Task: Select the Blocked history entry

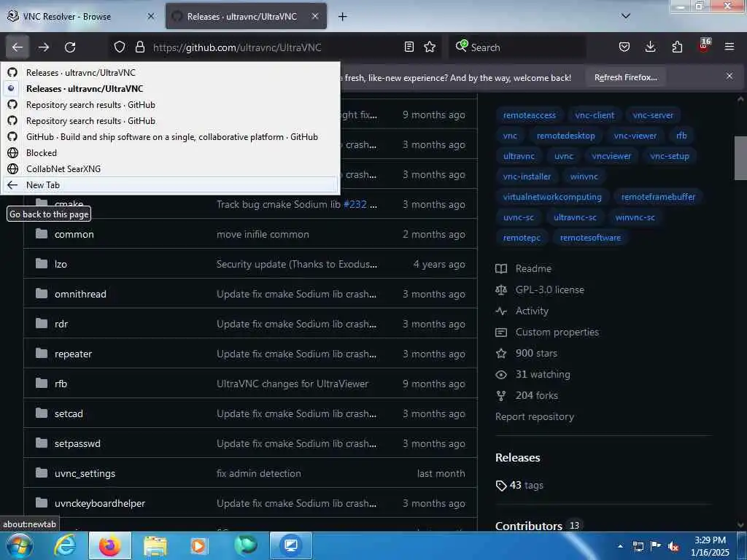Action: coord(171,153)
